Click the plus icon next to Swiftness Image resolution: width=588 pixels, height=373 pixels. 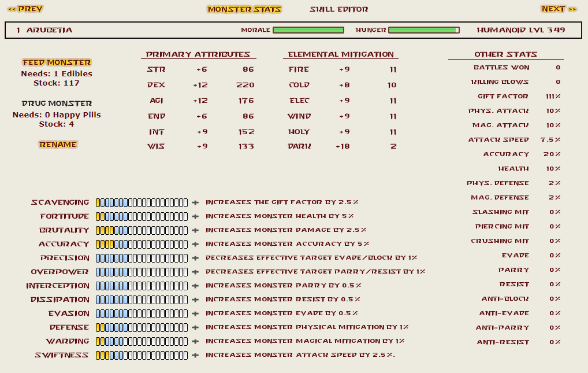pos(195,355)
